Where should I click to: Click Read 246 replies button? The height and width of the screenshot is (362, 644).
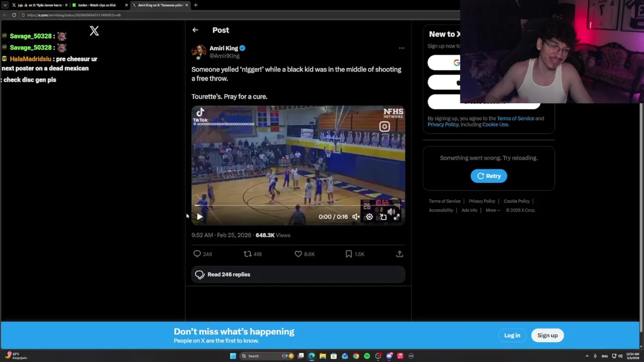tap(298, 275)
